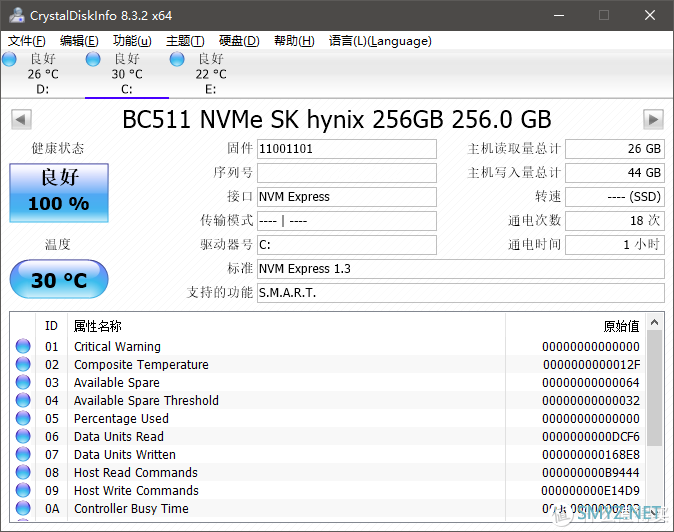Screen dimensions: 674x532
Task: Open the 功能(u) menu
Action: 132,41
